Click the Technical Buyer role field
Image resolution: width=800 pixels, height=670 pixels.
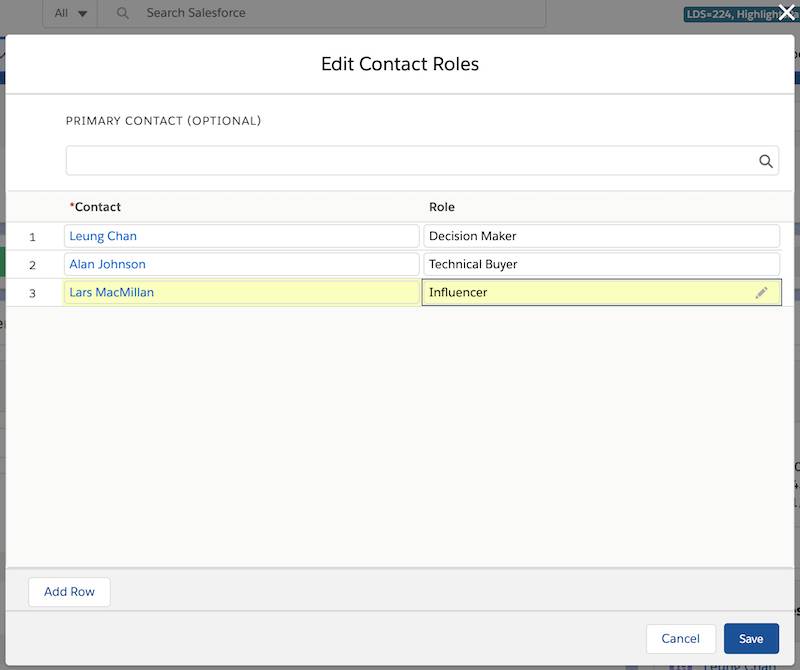coord(600,264)
